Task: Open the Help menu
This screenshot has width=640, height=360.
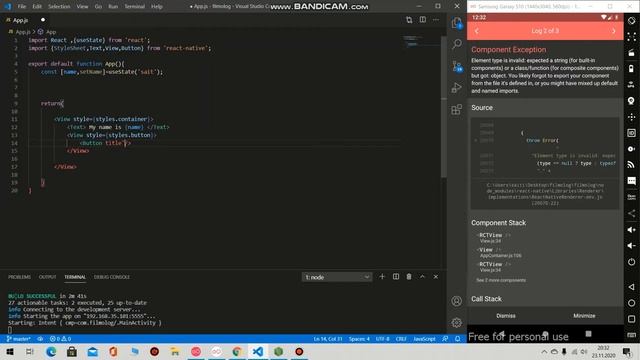Action: [157, 7]
